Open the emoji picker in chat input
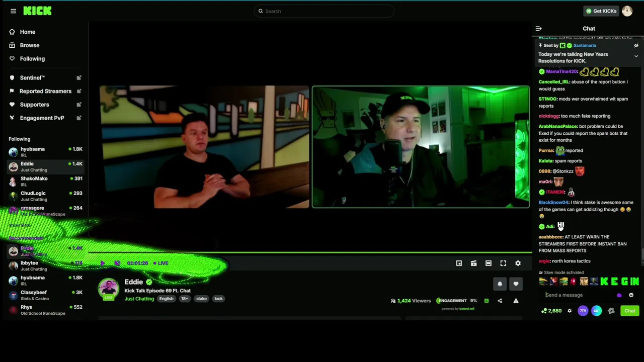Image resolution: width=644 pixels, height=362 pixels. pos(631,295)
